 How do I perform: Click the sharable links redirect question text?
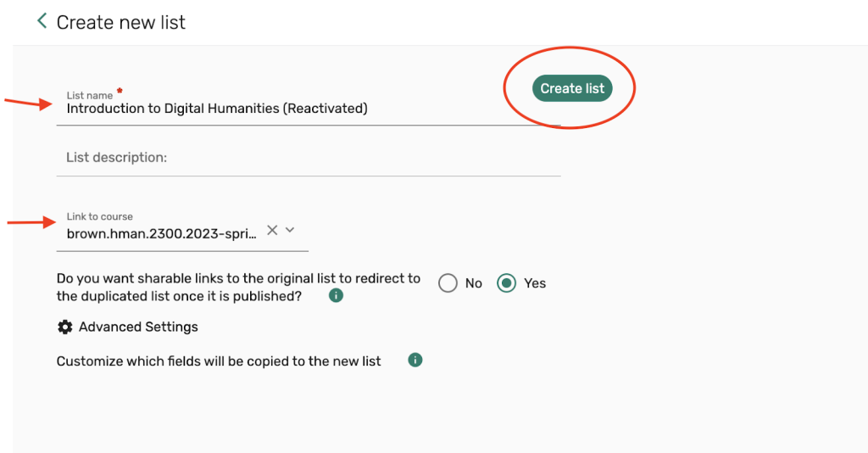[238, 288]
